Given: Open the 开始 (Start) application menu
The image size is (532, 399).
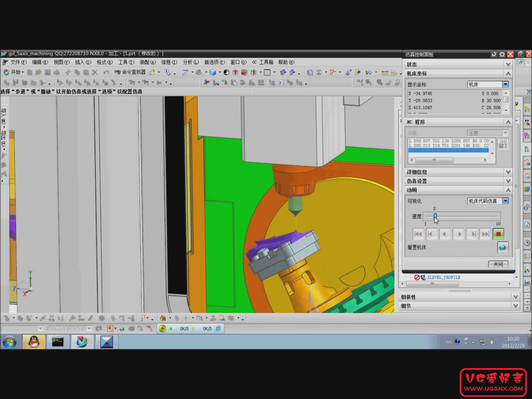Looking at the screenshot, I should pos(13,72).
